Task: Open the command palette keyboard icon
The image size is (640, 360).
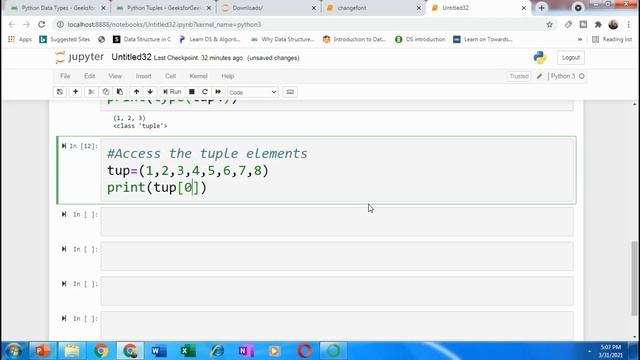Action: [x=290, y=92]
